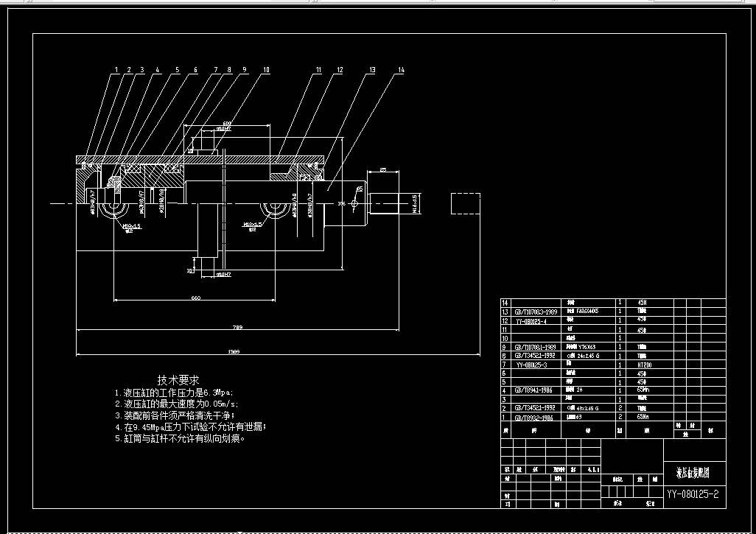Select the 技术要求 heading
Viewport: 756px width, 534px height.
[x=178, y=380]
